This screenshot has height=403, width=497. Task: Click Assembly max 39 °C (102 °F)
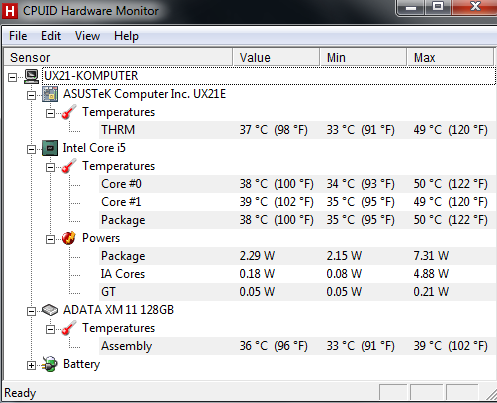(450, 346)
